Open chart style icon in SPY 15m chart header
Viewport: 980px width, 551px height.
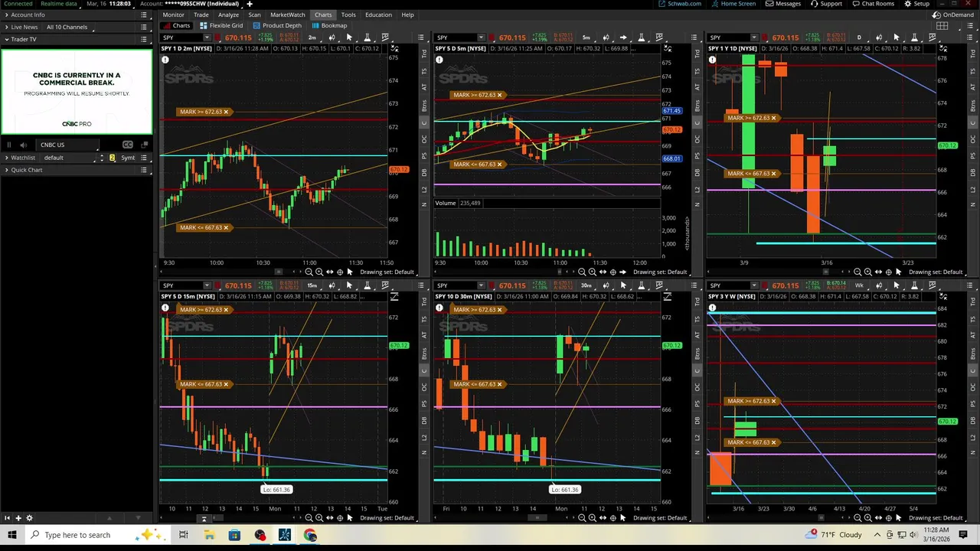[332, 285]
